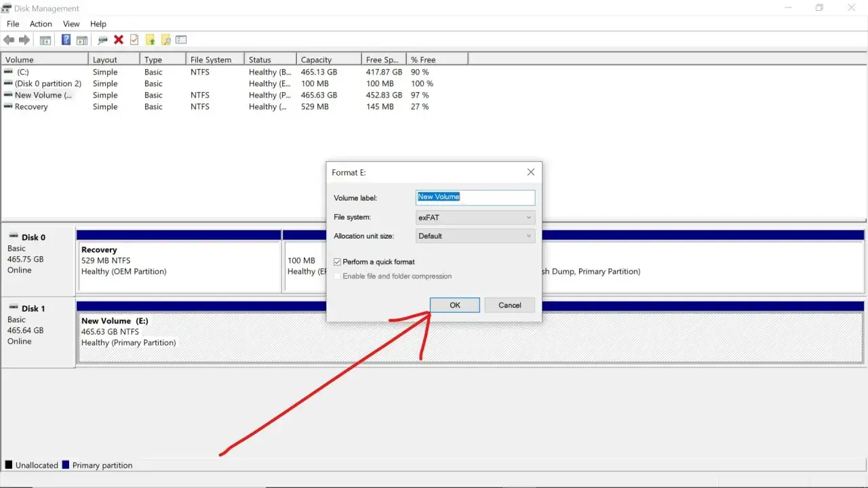Click the Back arrow in toolbar
Viewport: 868px width, 488px height.
click(x=9, y=40)
